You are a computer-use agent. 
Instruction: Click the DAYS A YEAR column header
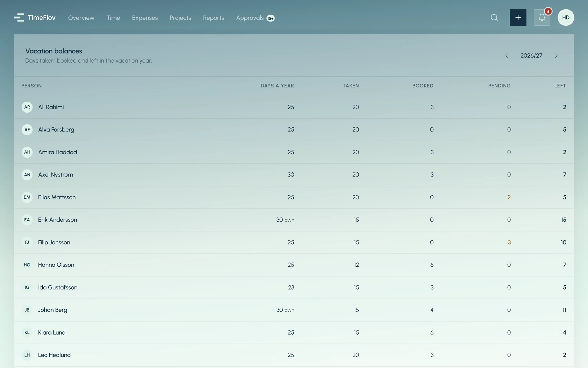277,86
